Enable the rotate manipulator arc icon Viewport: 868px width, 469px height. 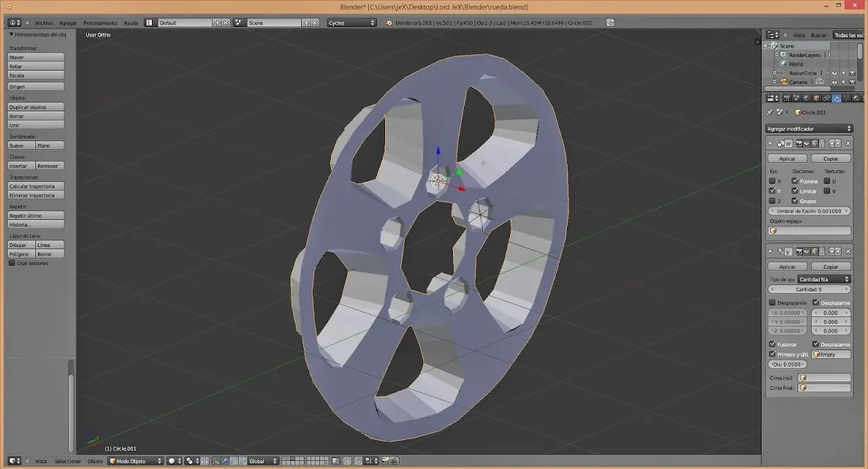233,461
